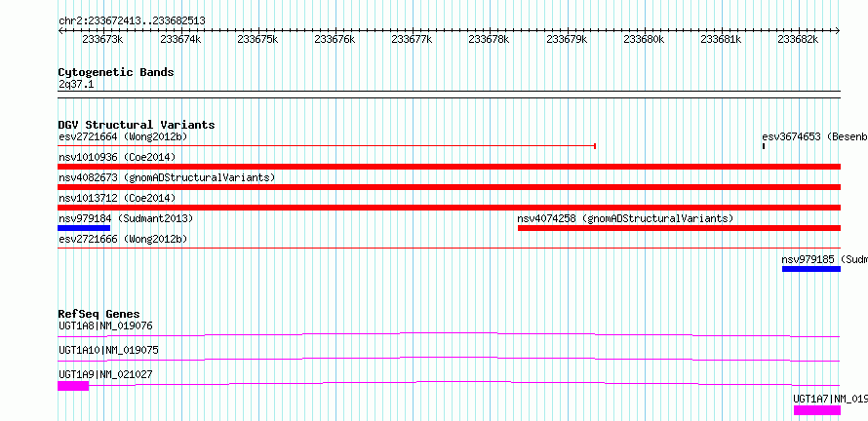Click ruler tick label 233677k

click(412, 39)
